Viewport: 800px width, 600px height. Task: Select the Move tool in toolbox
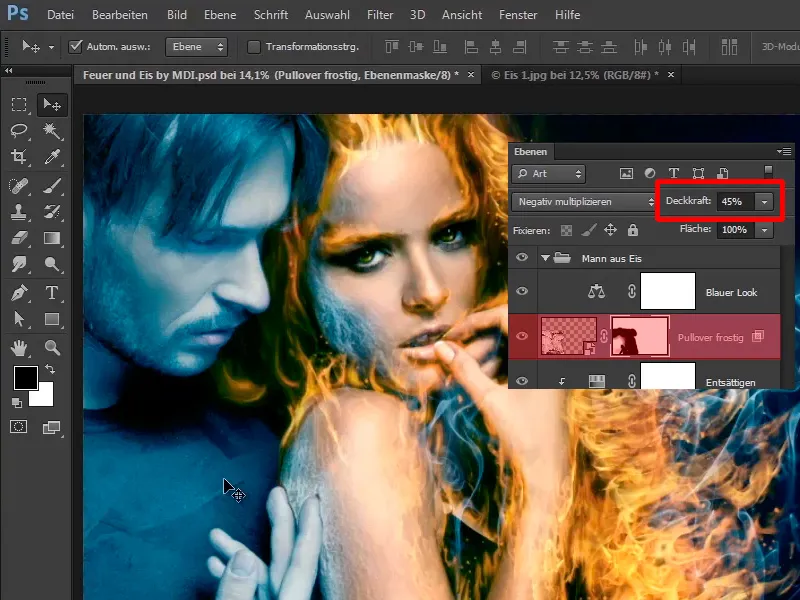tap(52, 105)
